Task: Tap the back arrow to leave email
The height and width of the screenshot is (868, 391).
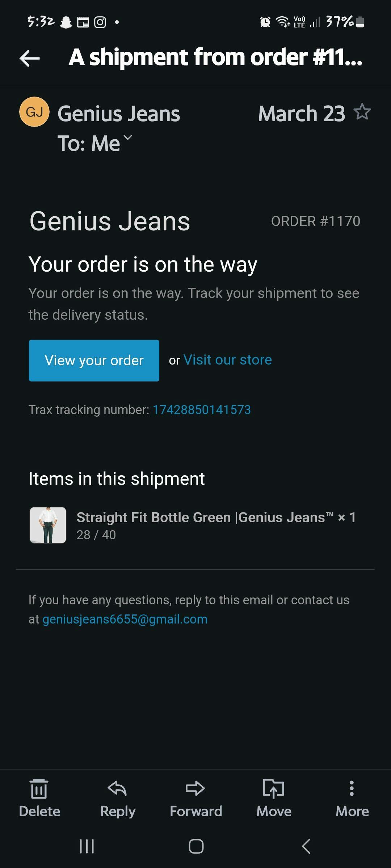Action: coord(30,58)
